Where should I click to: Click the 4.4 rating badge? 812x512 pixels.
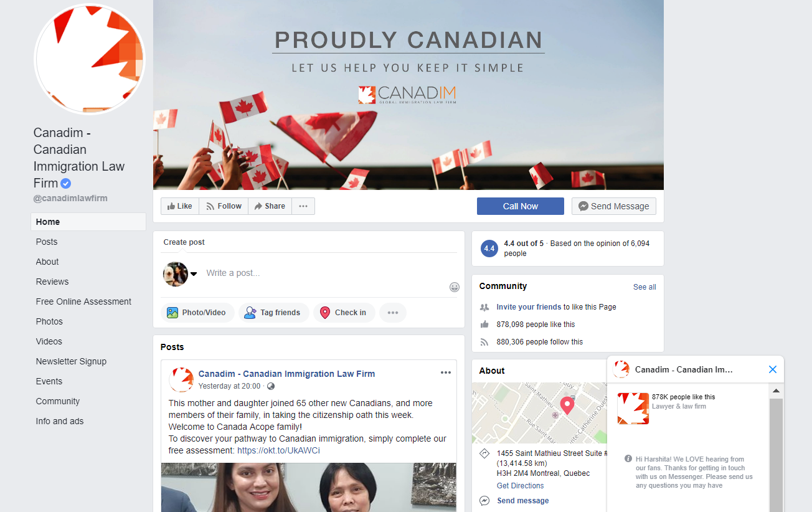point(489,249)
